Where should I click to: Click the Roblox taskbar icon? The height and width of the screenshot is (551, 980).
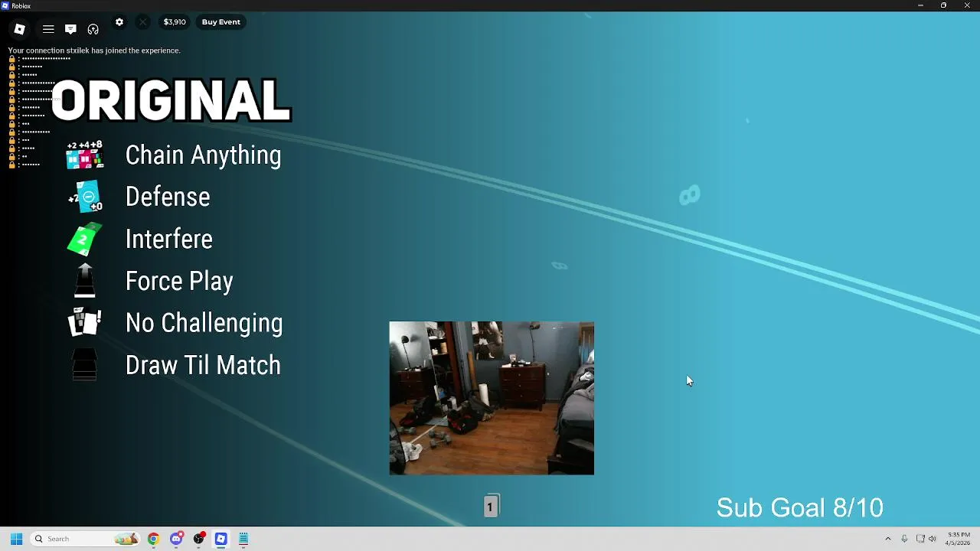click(x=221, y=539)
